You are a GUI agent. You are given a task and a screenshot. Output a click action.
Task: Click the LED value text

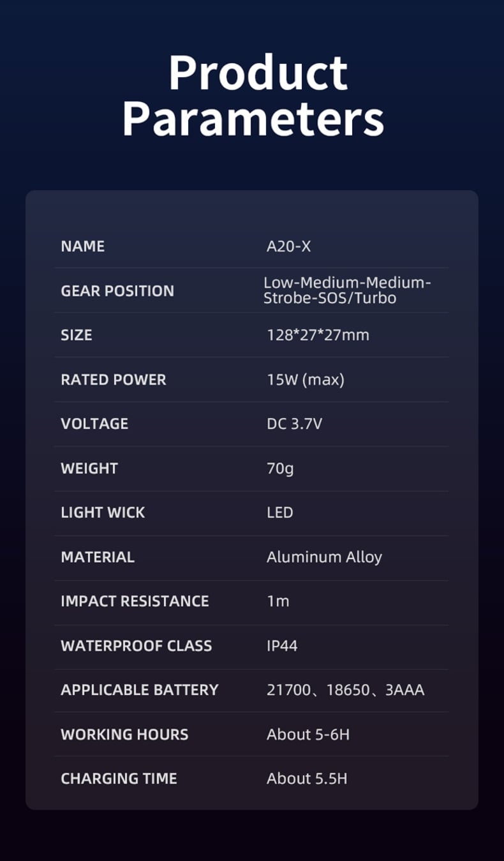tap(279, 513)
